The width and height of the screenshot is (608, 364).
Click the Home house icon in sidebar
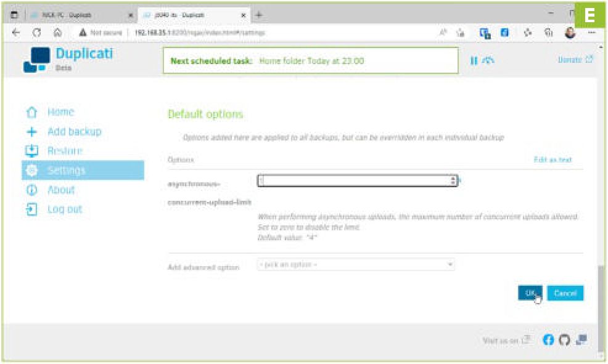(31, 112)
